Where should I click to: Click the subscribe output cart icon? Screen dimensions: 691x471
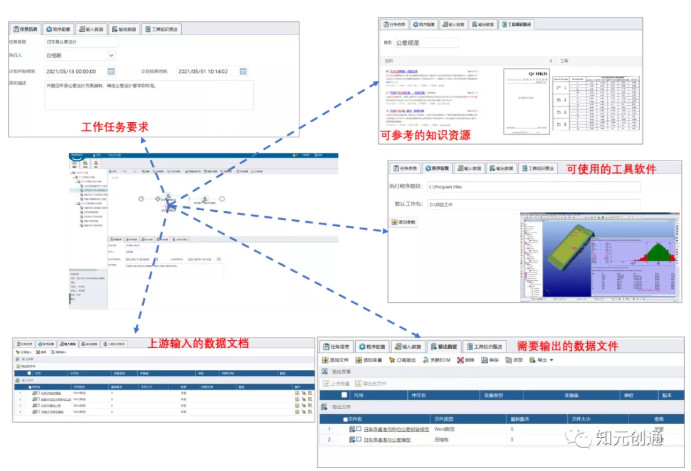point(392,360)
